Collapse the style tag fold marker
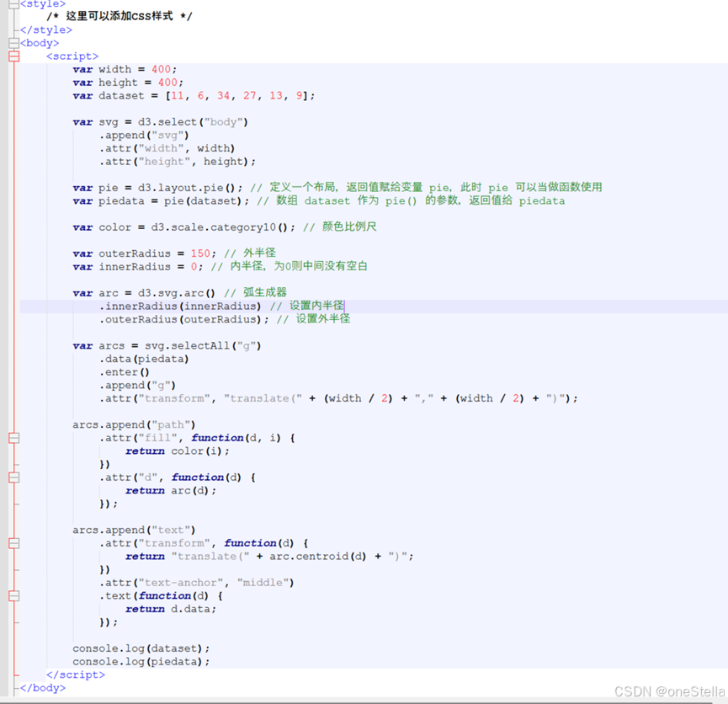The width and height of the screenshot is (728, 704). [14, 3]
